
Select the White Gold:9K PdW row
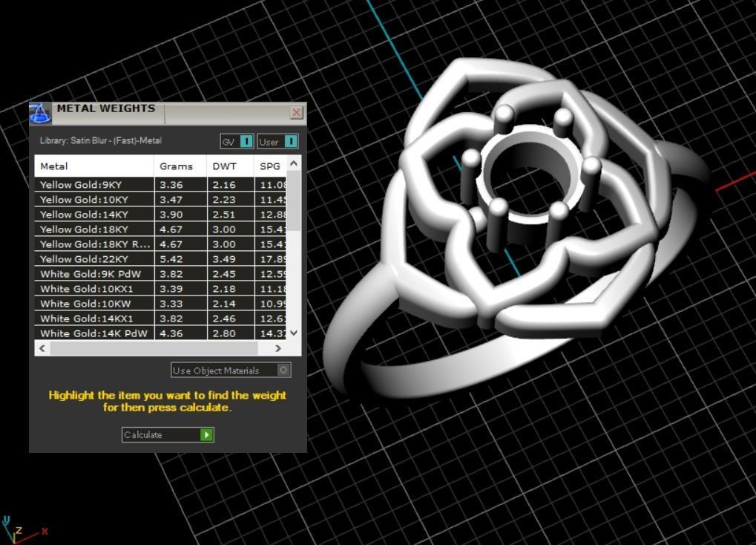(x=160, y=274)
